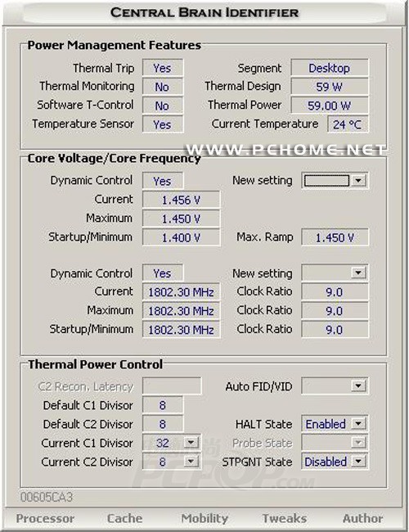Select the Default C1 Divisor value field
This screenshot has width=409, height=532.
coord(163,405)
